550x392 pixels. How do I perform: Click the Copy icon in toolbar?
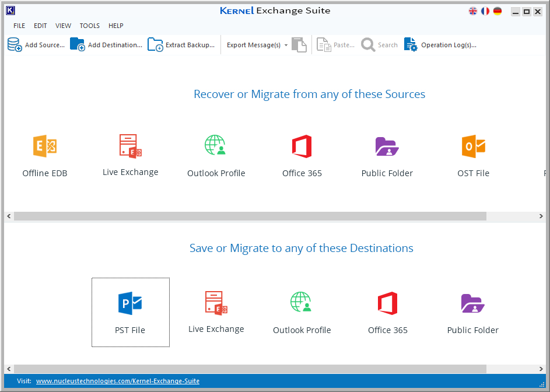pyautogui.click(x=299, y=45)
